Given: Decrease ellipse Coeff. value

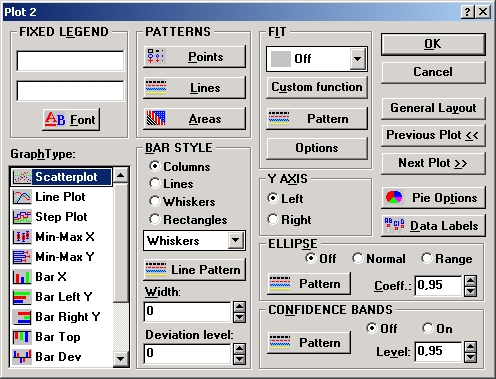Looking at the screenshot, I should 470,291.
